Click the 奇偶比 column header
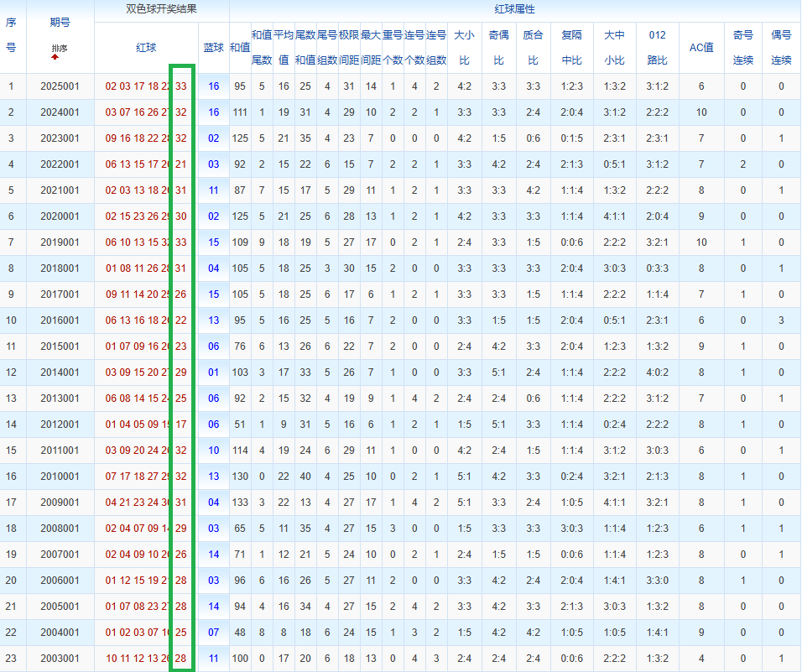802x672 pixels. point(498,48)
